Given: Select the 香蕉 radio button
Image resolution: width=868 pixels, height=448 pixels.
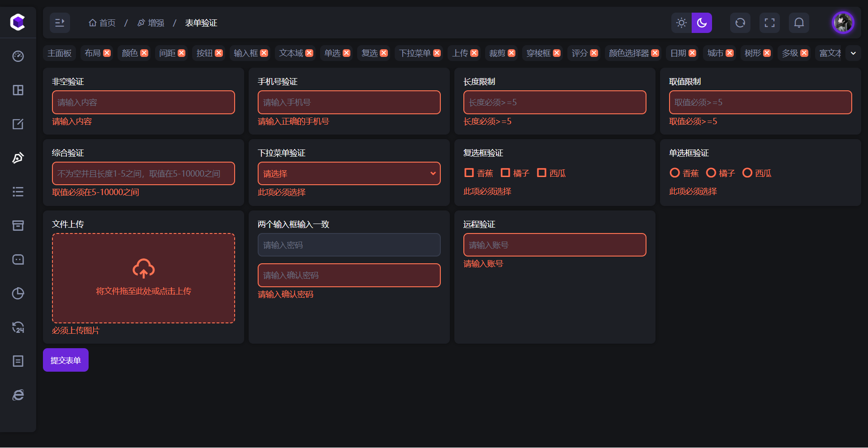Looking at the screenshot, I should click(x=675, y=173).
